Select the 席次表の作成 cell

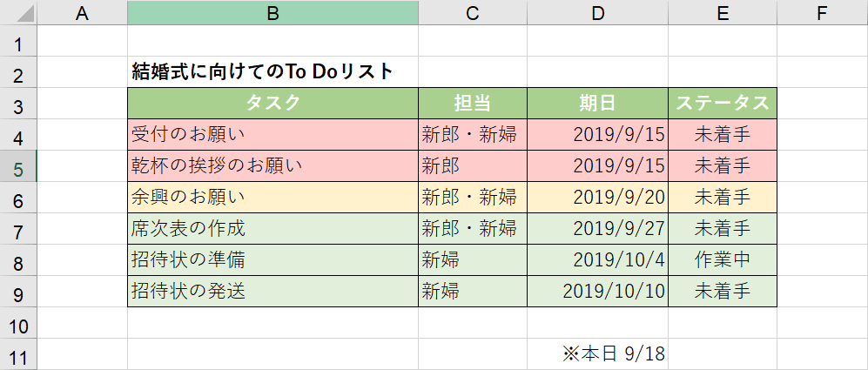pyautogui.click(x=273, y=228)
